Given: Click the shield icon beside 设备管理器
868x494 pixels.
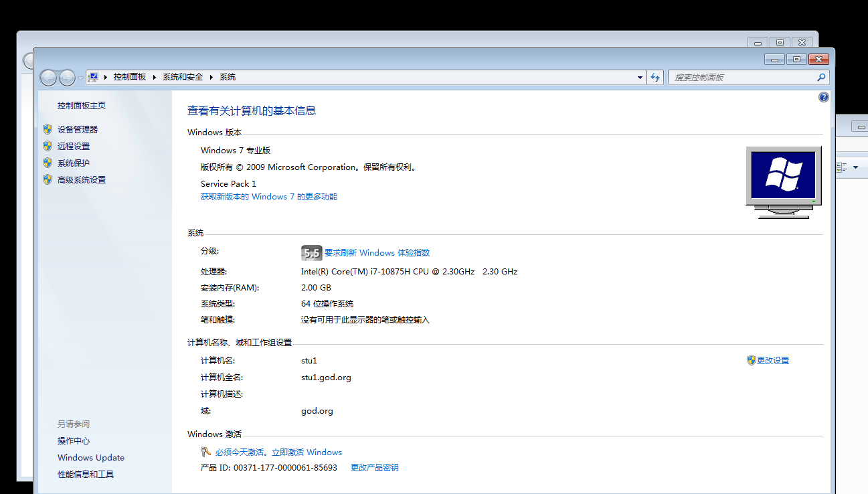Looking at the screenshot, I should click(x=48, y=129).
